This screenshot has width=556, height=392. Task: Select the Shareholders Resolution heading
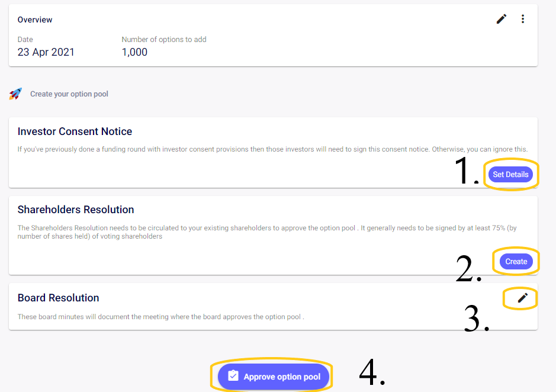tap(76, 210)
